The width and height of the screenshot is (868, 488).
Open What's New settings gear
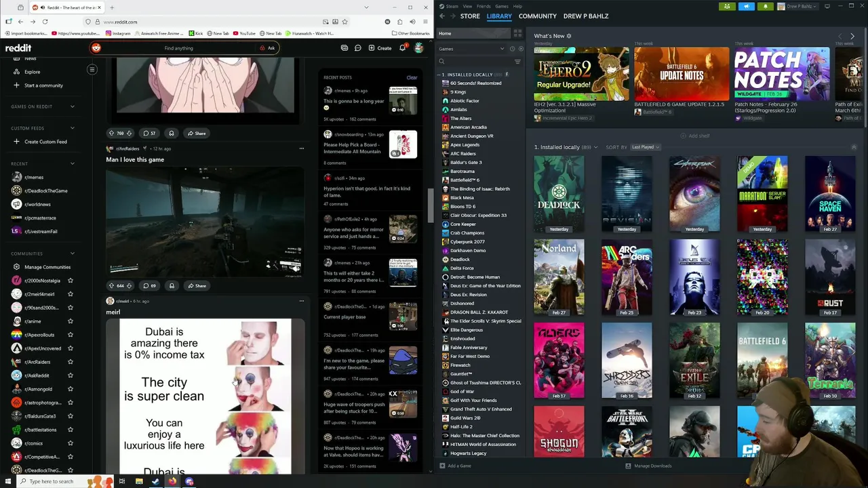point(569,36)
